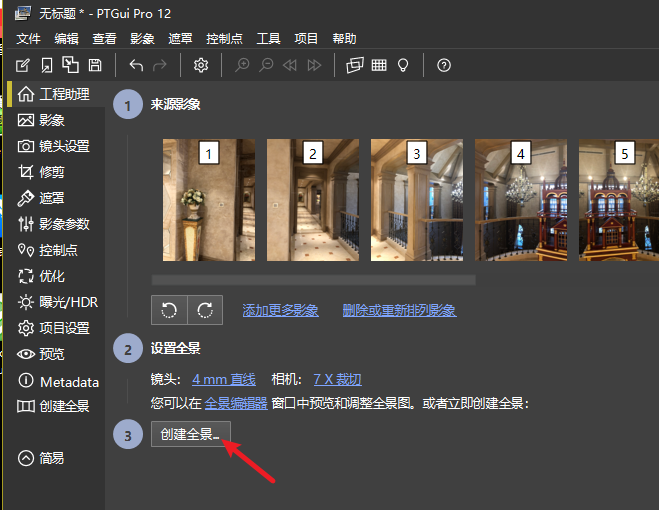Select source image thumbnail 5

point(619,200)
